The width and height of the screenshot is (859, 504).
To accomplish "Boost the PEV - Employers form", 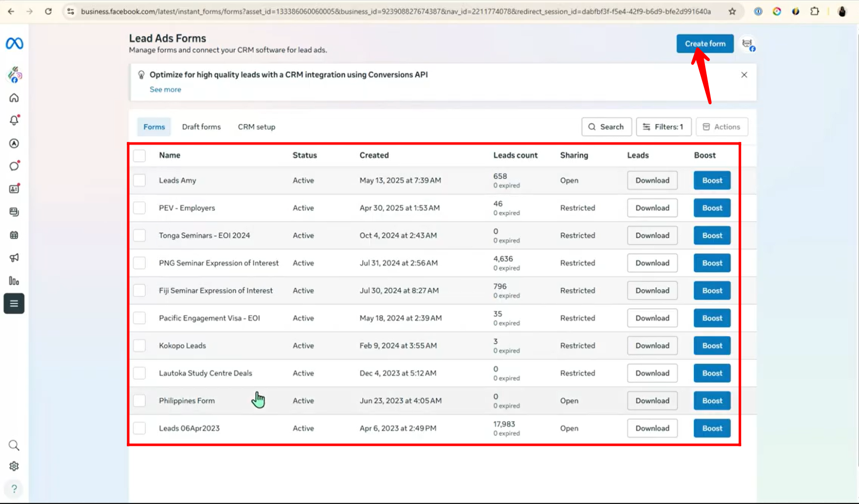I will coord(712,208).
